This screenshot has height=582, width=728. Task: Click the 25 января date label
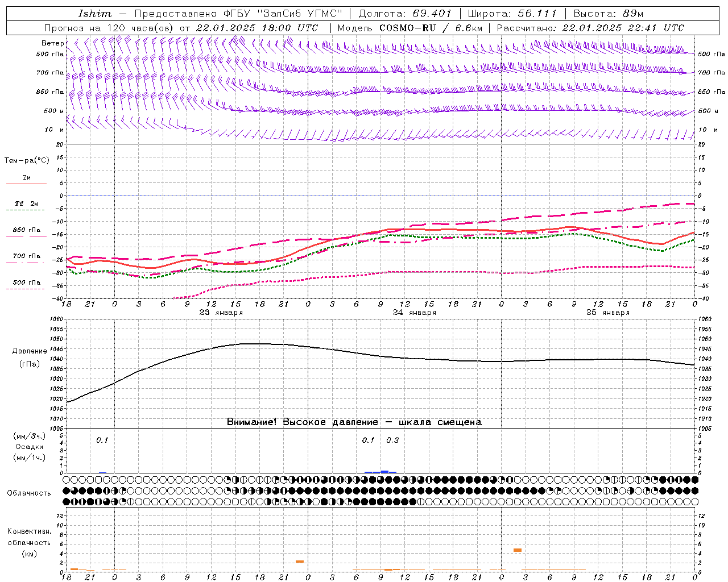(608, 313)
